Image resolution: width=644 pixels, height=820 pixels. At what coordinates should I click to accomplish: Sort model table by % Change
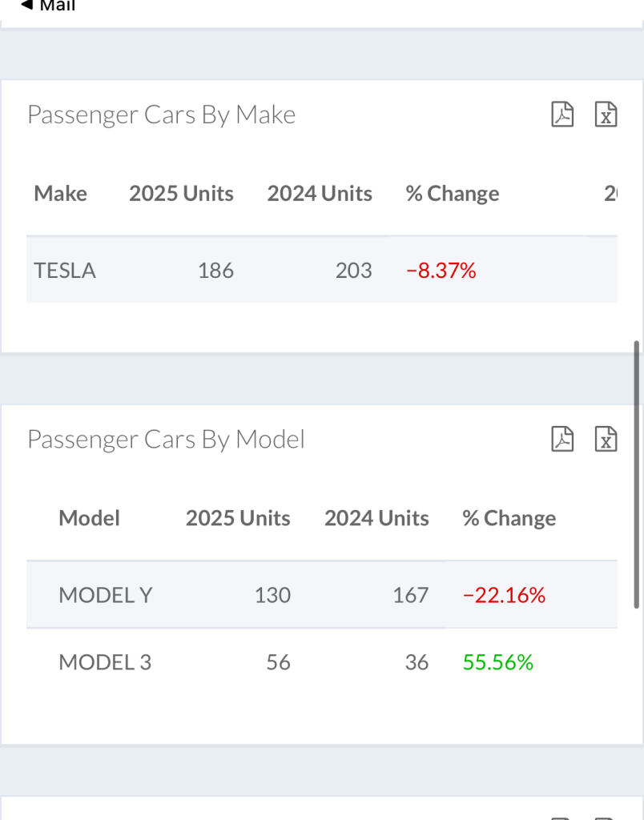click(509, 518)
